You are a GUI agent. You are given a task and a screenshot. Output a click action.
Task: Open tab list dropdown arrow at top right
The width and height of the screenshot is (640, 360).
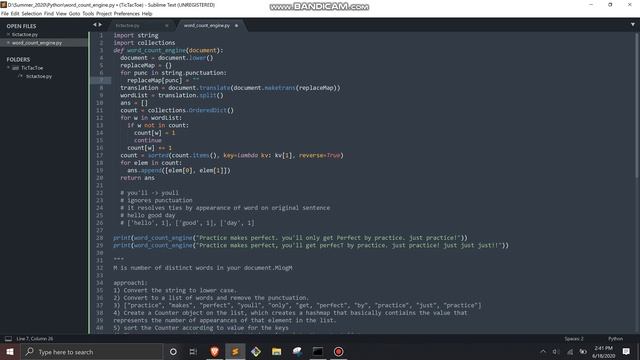[x=633, y=25]
